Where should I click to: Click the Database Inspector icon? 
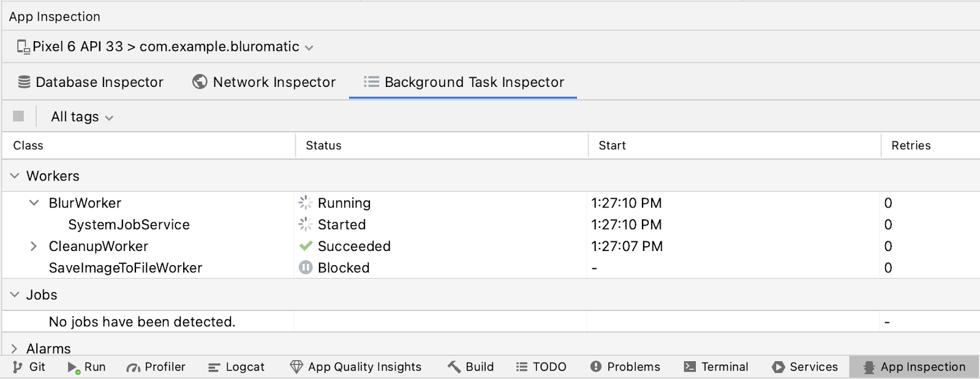point(24,82)
